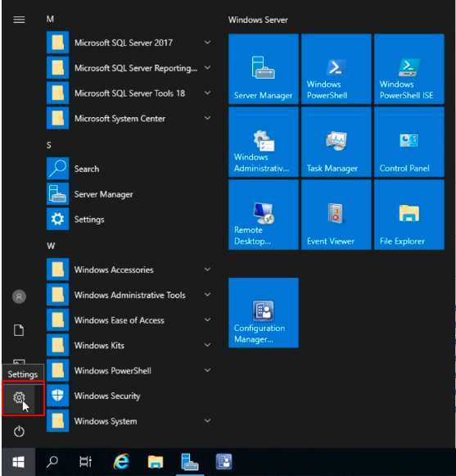
Task: Click the user account avatar icon
Action: [19, 297]
